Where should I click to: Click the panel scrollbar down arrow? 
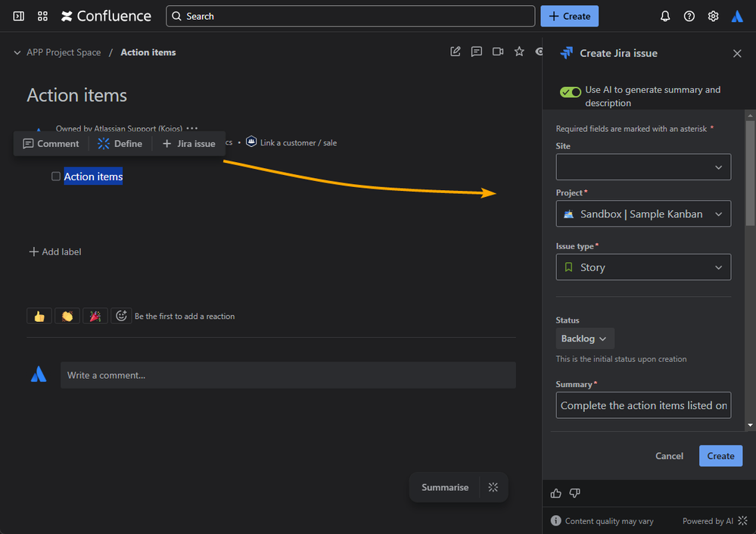(x=750, y=426)
